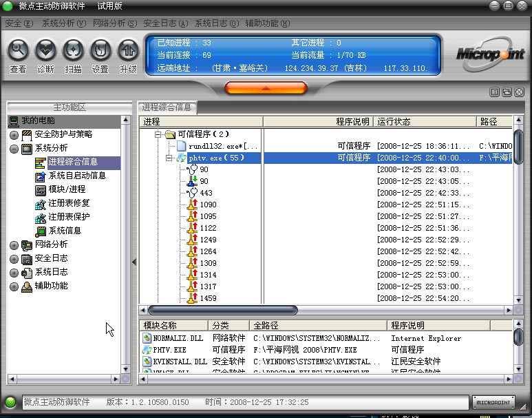This screenshot has width=532, height=418.
Task: Select 模块/进程 in the sidebar tree
Action: 67,189
